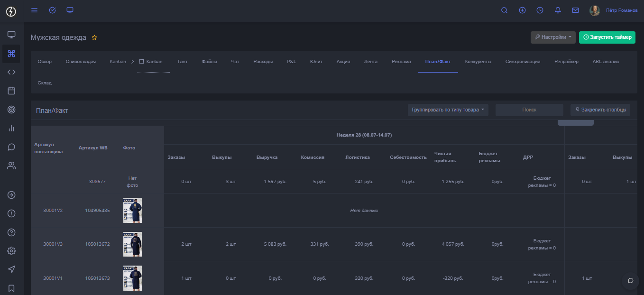Click the bar chart analytics sidebar icon

pyautogui.click(x=11, y=128)
